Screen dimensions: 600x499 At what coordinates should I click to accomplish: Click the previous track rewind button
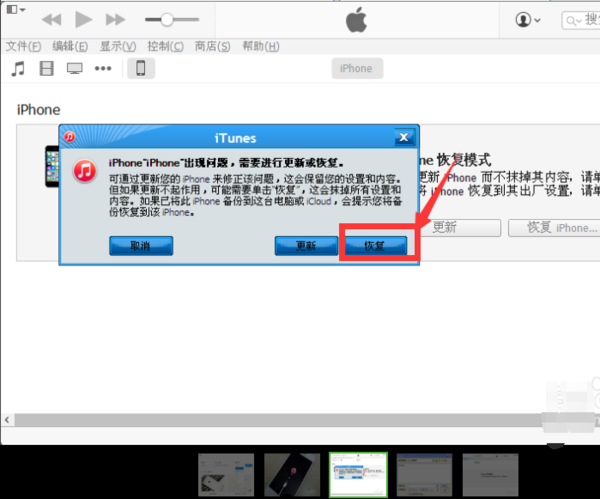(x=51, y=20)
